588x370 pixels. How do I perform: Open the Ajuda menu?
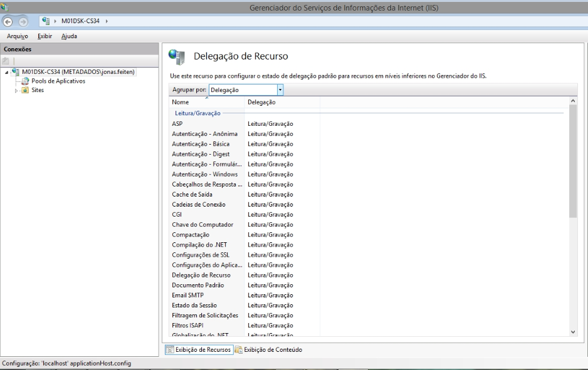tap(69, 36)
